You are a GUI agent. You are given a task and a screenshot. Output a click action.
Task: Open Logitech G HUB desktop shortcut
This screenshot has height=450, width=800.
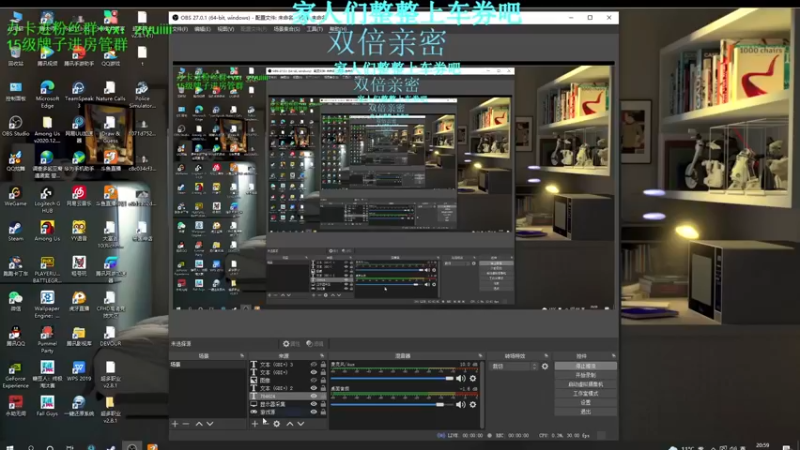(47, 200)
